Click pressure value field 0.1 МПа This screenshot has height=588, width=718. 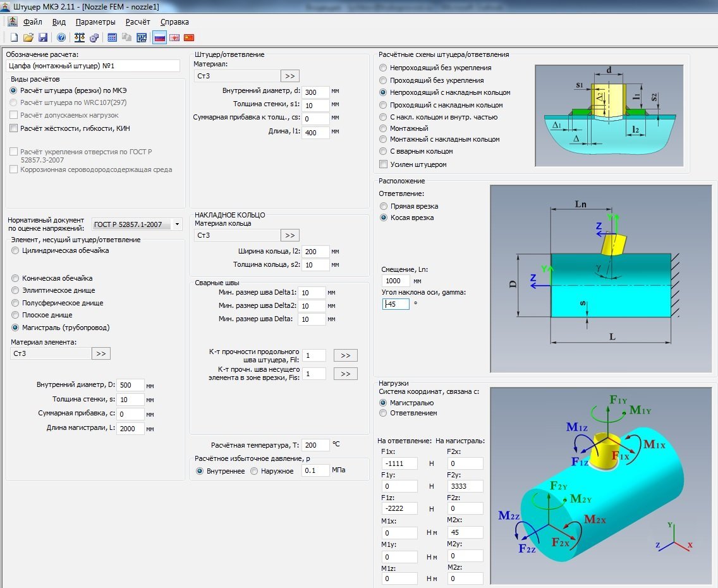[x=315, y=470]
